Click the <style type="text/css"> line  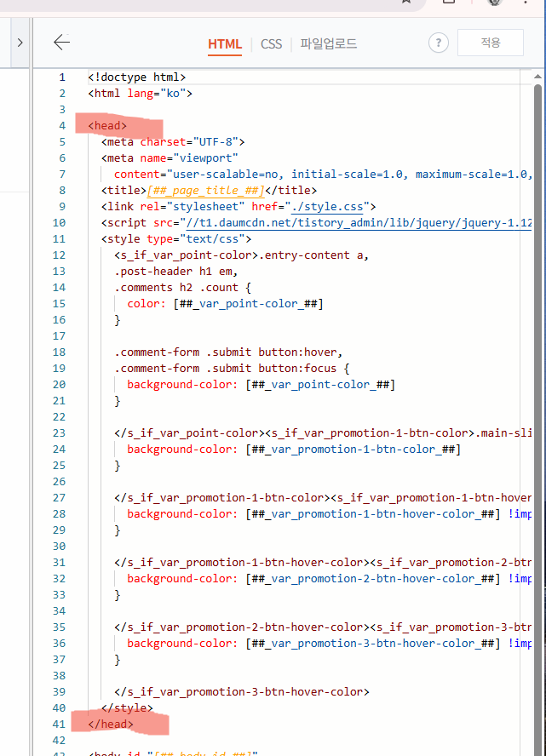point(176,238)
